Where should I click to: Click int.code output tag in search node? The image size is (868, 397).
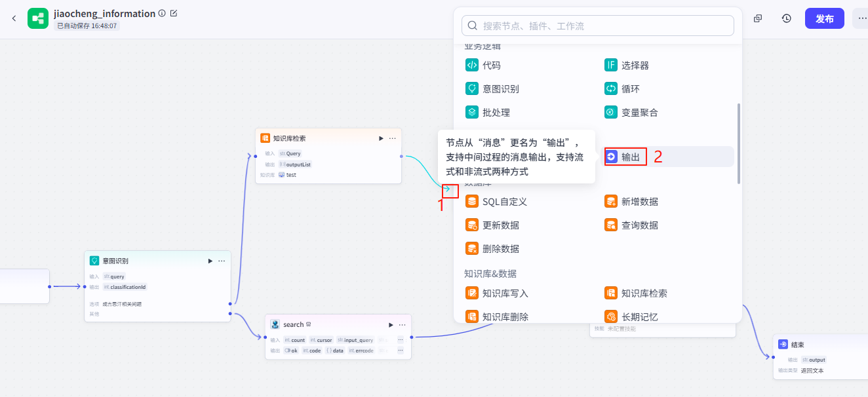[312, 350]
